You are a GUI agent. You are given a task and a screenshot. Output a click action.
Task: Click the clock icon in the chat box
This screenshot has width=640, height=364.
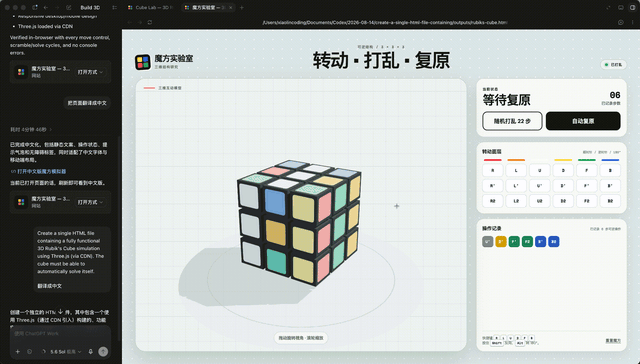click(29, 351)
